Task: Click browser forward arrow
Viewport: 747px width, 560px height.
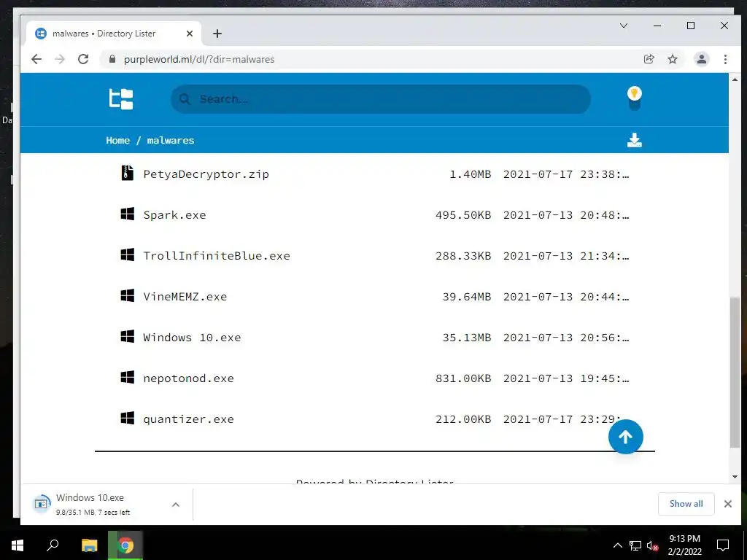Action: 60,59
